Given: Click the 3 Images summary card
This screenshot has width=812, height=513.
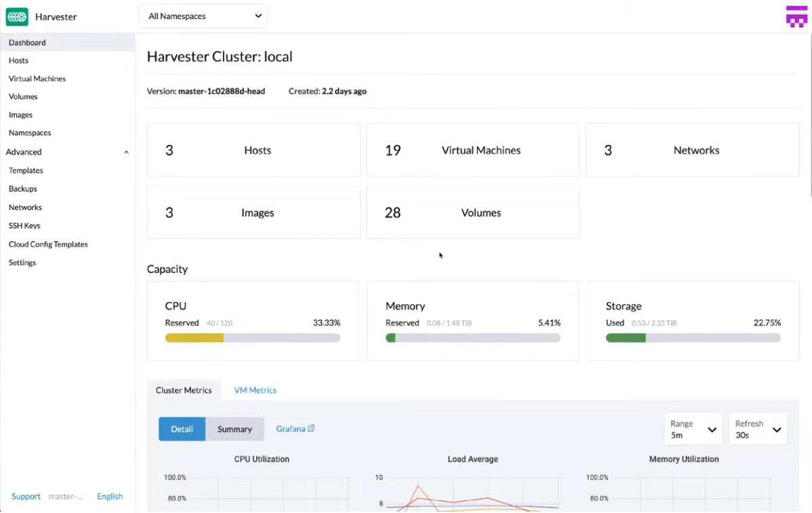Looking at the screenshot, I should 253,212.
